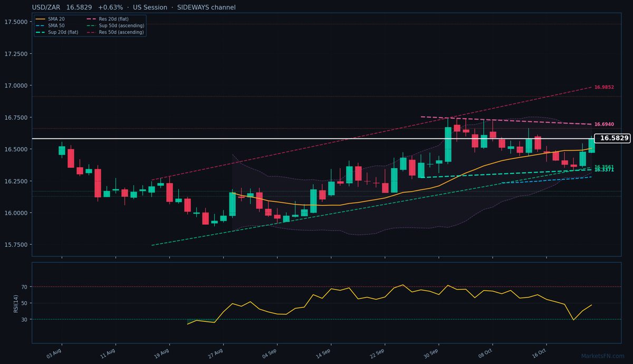Click the 30 level label on RSI axis
633x364 pixels.
tap(24, 320)
